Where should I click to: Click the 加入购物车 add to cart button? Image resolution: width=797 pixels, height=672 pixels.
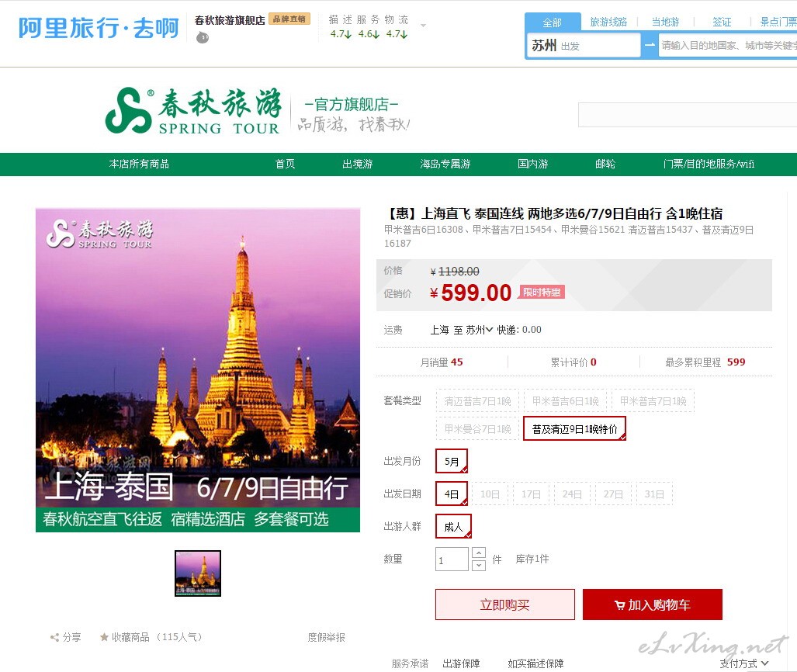pos(653,604)
